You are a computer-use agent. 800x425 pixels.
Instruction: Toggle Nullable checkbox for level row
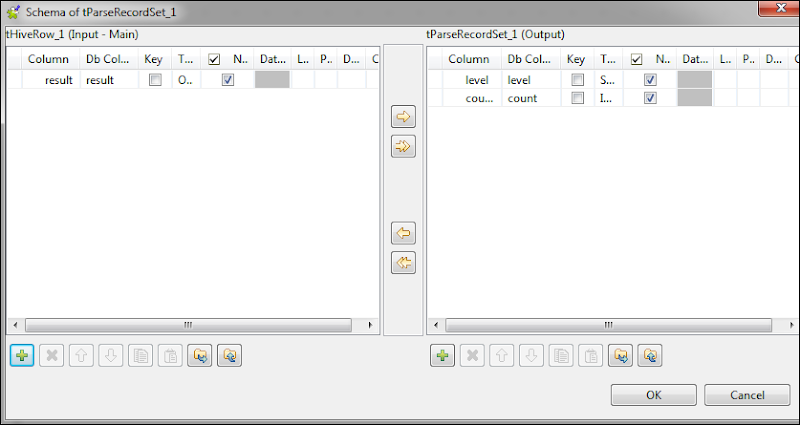tap(650, 80)
